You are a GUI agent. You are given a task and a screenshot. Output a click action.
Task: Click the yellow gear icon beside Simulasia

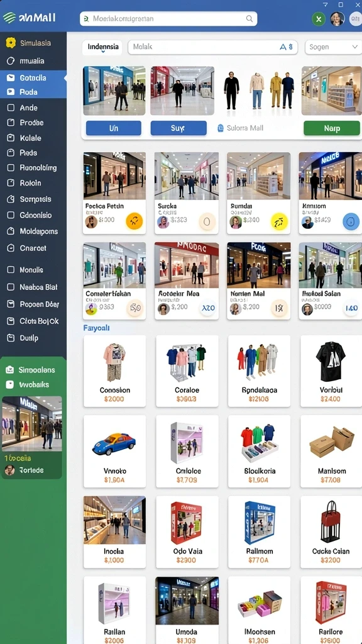[x=11, y=43]
